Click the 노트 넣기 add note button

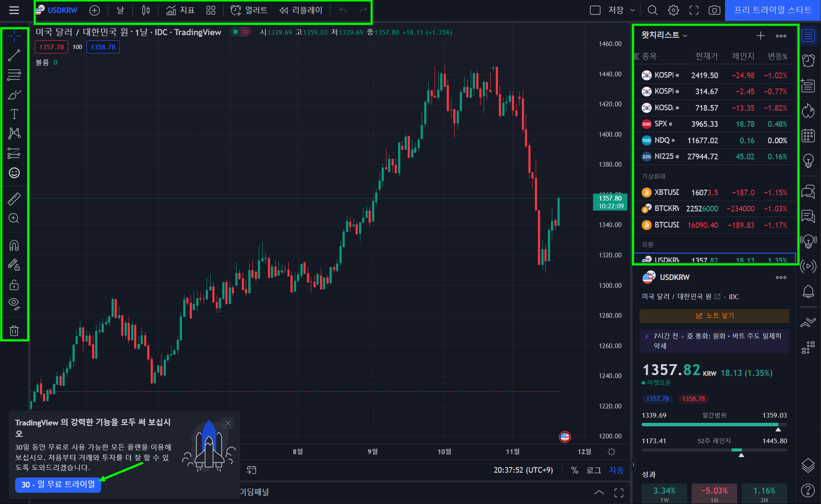pos(714,316)
